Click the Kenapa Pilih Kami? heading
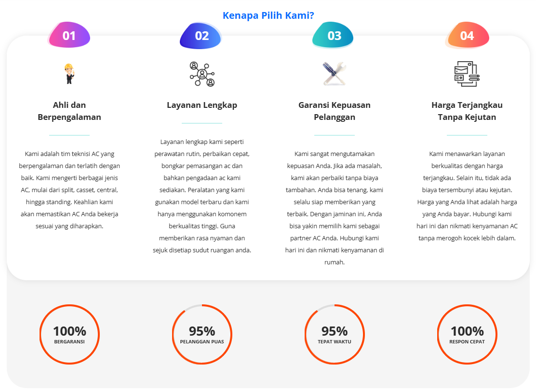The image size is (536, 392). pos(268,15)
